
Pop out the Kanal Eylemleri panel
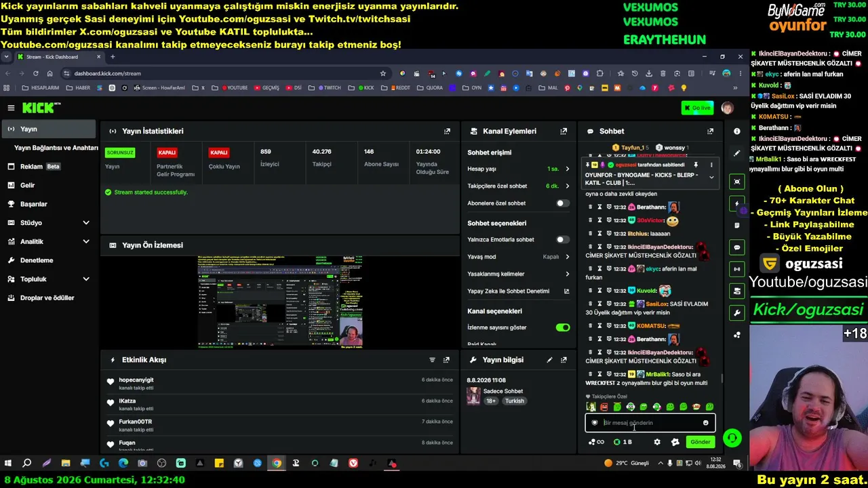564,131
